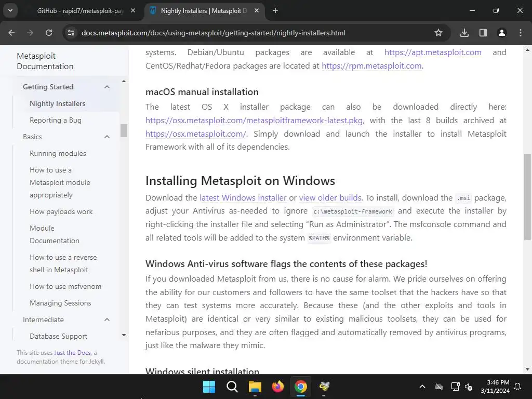Click view older builds link
The image size is (532, 399).
coord(330,198)
